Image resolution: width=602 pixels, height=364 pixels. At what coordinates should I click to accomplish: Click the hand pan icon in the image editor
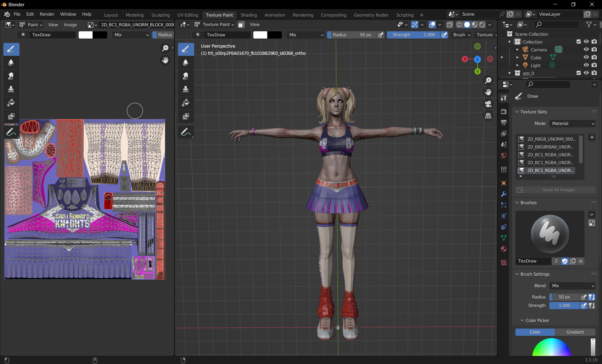click(x=165, y=60)
